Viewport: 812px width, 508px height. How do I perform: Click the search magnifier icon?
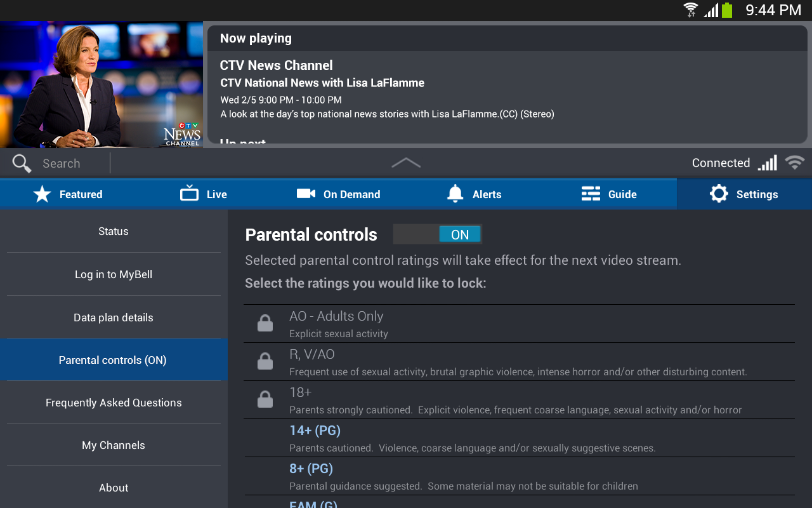point(22,163)
